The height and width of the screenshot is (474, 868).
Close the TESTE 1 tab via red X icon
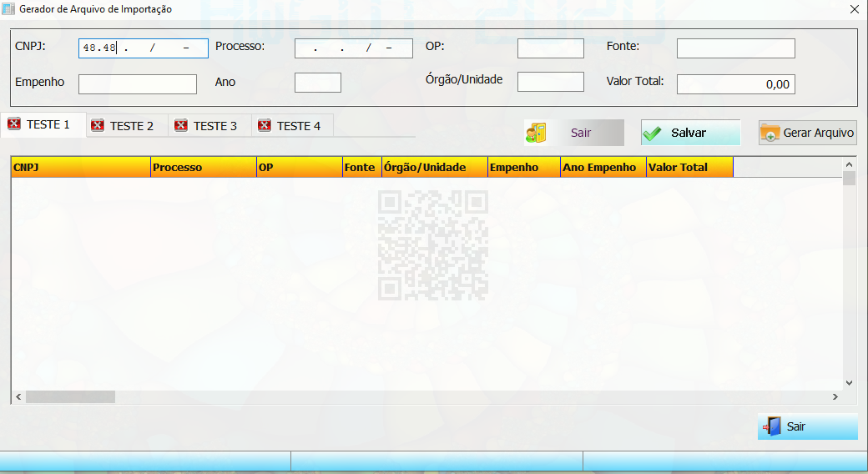tap(14, 124)
